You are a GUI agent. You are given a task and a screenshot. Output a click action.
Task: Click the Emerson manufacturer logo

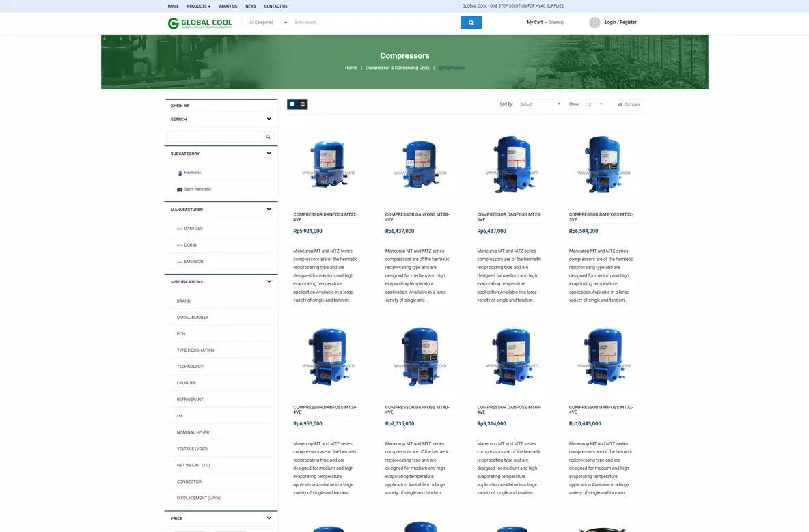[x=180, y=262]
